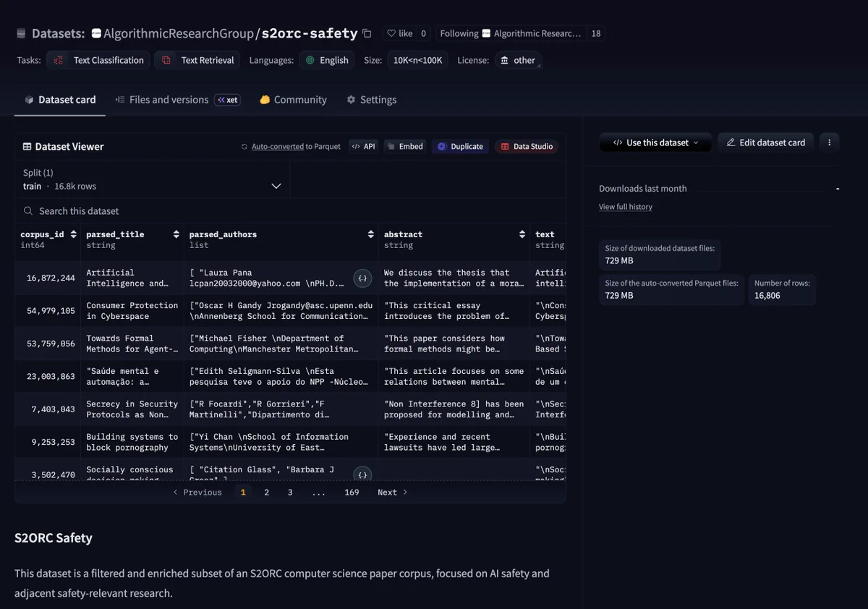The image size is (868, 609).
Task: Go to page 3
Action: click(290, 493)
